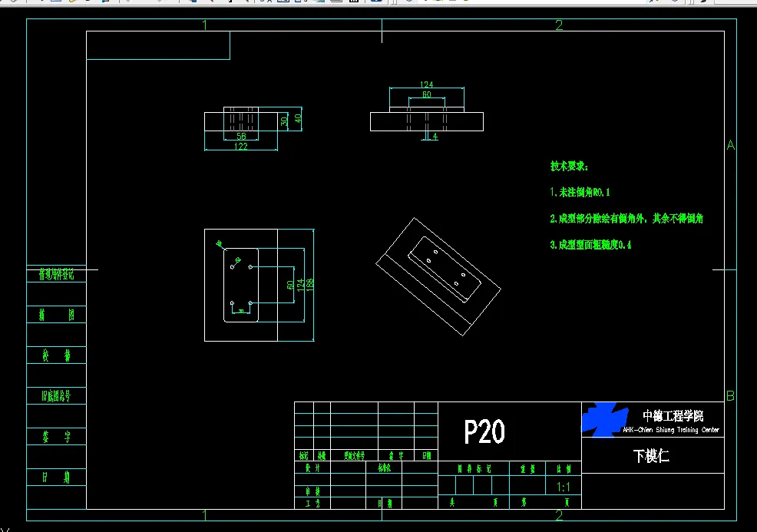The height and width of the screenshot is (532, 757).
Task: Click zone number 2 on top border
Action: tap(559, 25)
